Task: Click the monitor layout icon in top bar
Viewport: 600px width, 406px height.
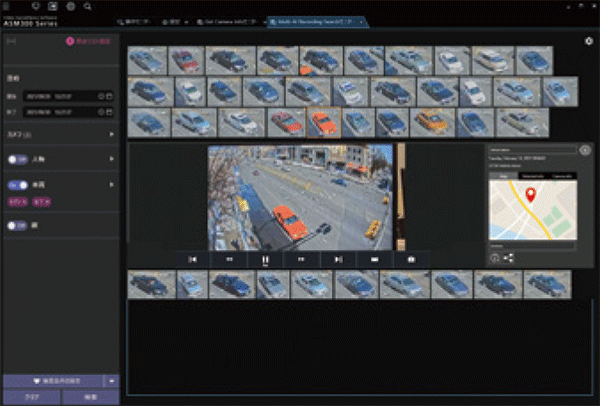Action: (52, 6)
